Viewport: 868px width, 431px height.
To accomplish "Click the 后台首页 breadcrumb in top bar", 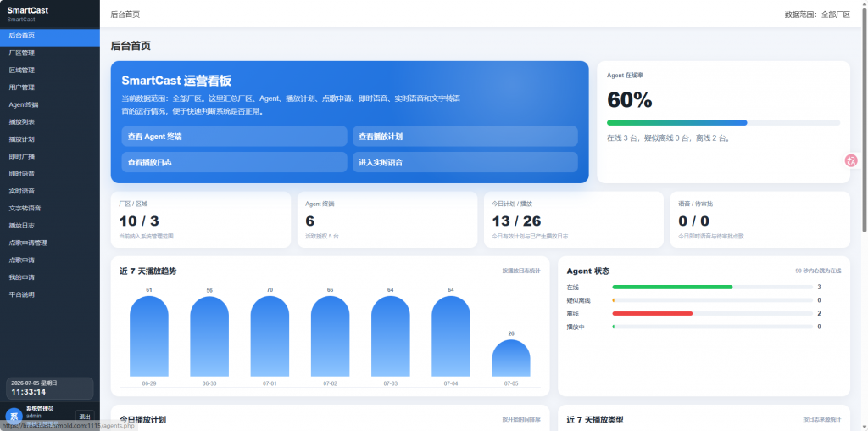I will pos(125,14).
